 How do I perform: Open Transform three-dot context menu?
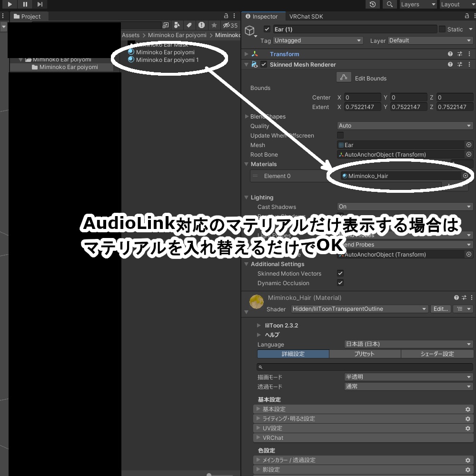(x=469, y=54)
